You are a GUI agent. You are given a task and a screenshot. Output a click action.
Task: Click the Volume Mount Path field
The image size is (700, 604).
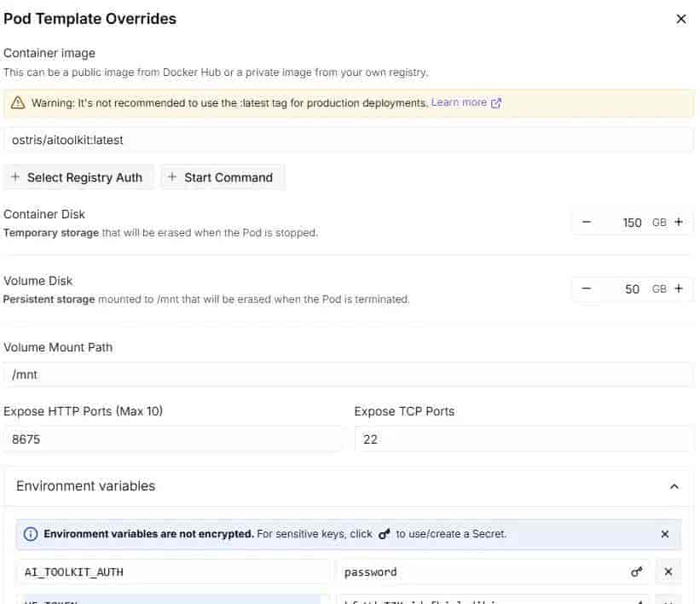348,375
